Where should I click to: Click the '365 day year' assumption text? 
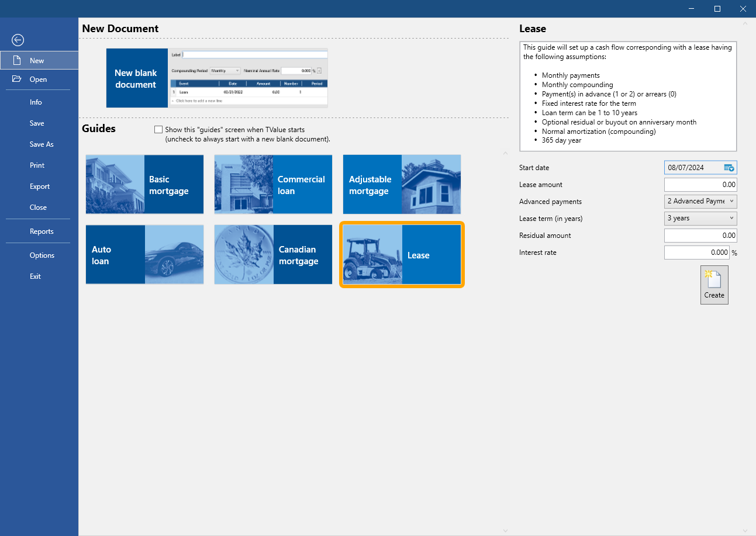561,141
